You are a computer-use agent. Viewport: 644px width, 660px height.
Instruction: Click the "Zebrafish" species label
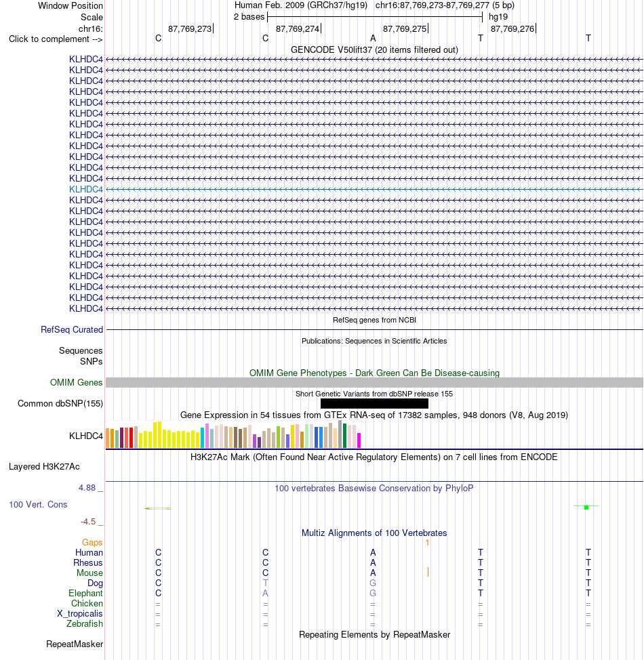click(x=84, y=624)
